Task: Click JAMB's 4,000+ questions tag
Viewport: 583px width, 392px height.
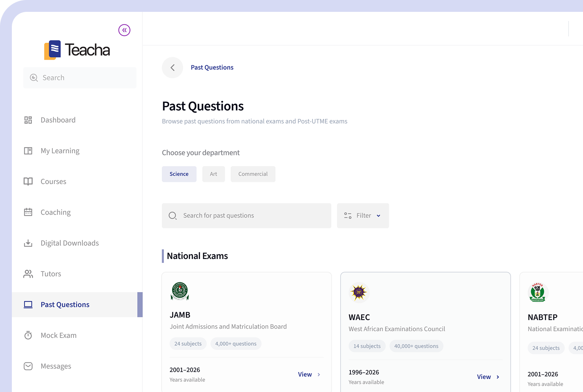Action: coord(236,344)
